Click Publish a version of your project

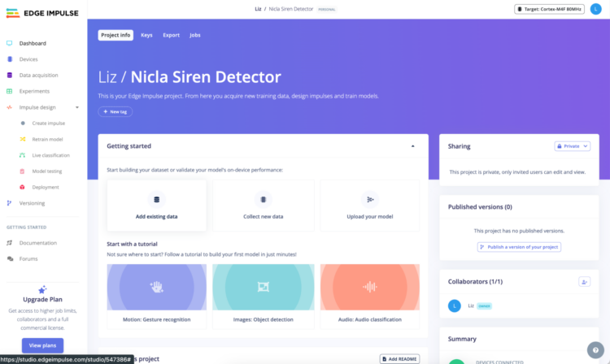(x=519, y=247)
